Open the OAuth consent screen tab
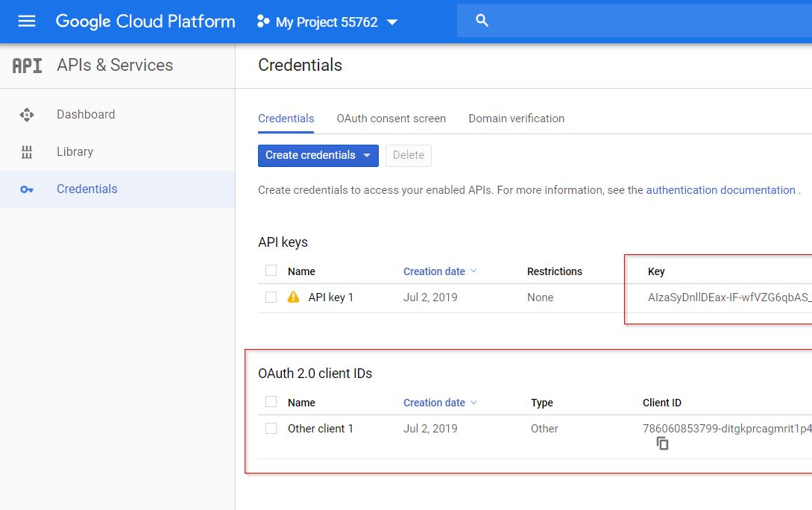This screenshot has height=510, width=812. [x=391, y=119]
